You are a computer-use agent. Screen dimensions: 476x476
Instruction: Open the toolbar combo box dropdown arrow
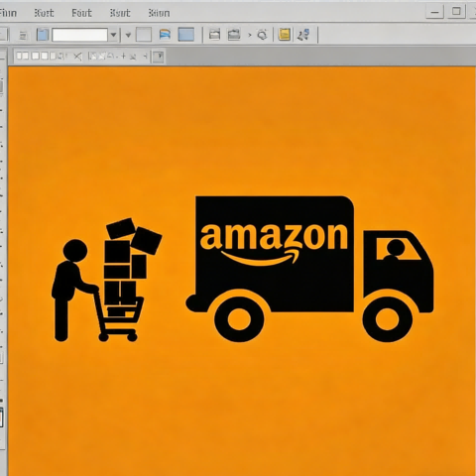pos(113,35)
